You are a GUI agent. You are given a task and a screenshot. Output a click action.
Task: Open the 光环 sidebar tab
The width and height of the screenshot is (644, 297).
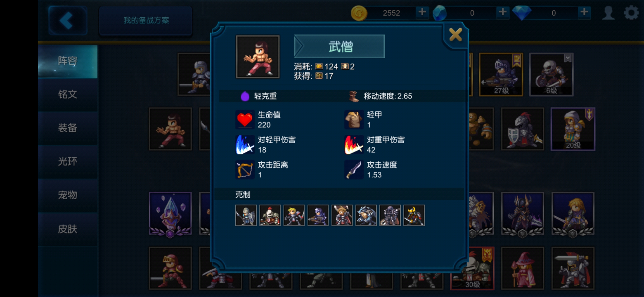coord(68,161)
